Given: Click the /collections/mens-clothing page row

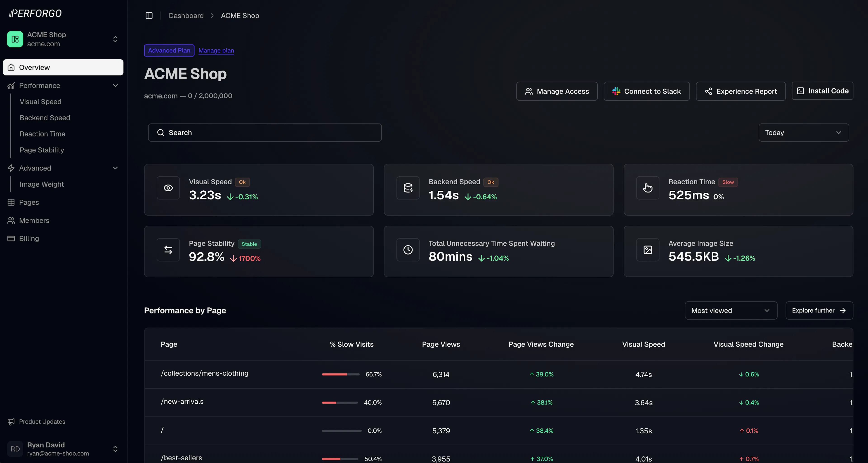Looking at the screenshot, I should (499, 374).
